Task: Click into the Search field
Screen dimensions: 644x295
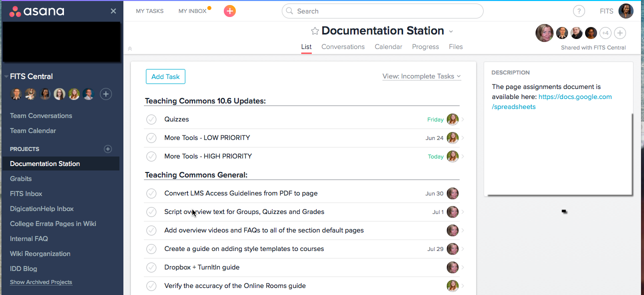Action: (x=382, y=11)
